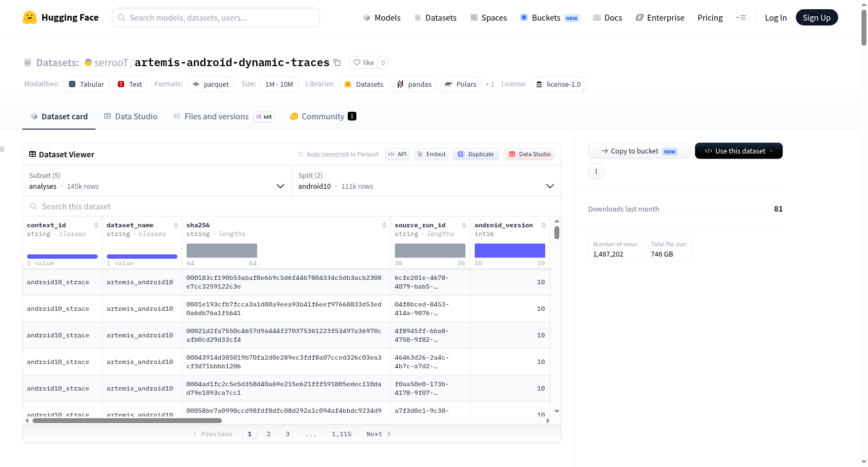Open Buckets in the navigation

[550, 17]
